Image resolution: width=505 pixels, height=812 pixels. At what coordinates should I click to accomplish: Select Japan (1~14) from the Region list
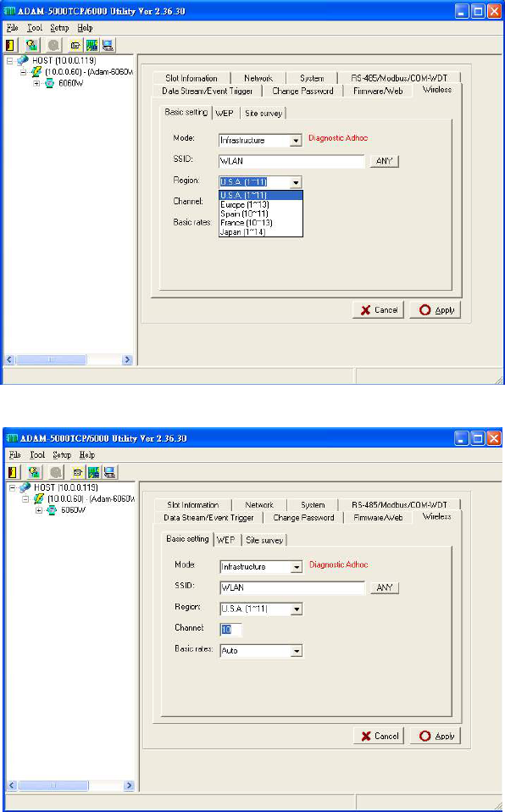pos(260,232)
